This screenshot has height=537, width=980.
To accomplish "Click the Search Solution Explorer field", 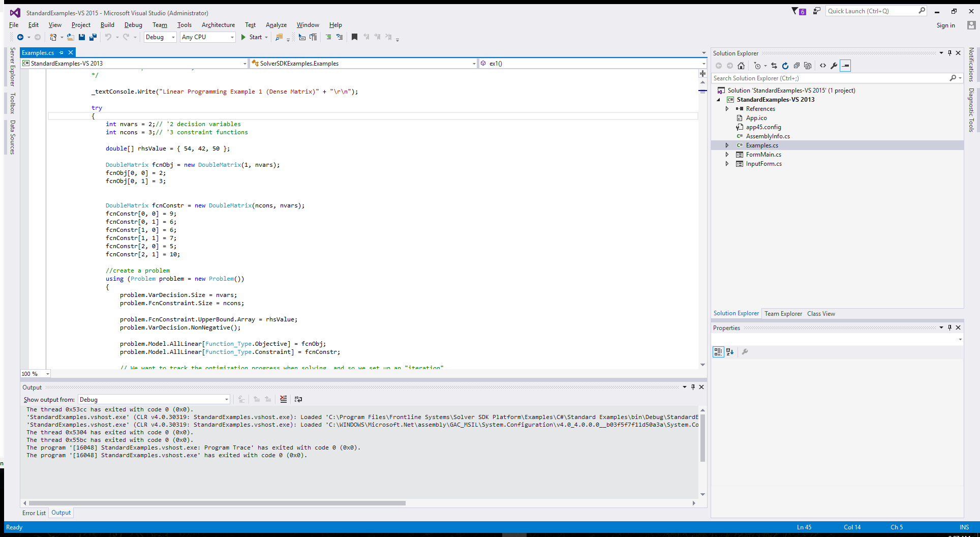I will (830, 78).
